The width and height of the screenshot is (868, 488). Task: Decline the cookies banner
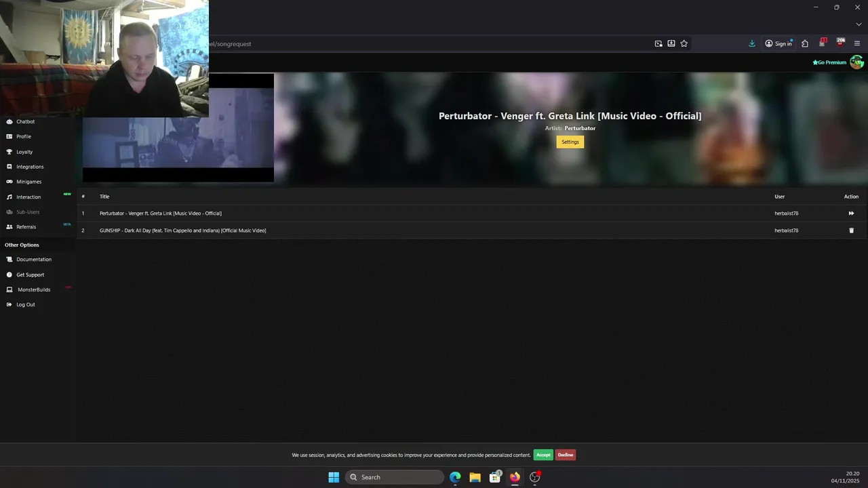pos(566,455)
